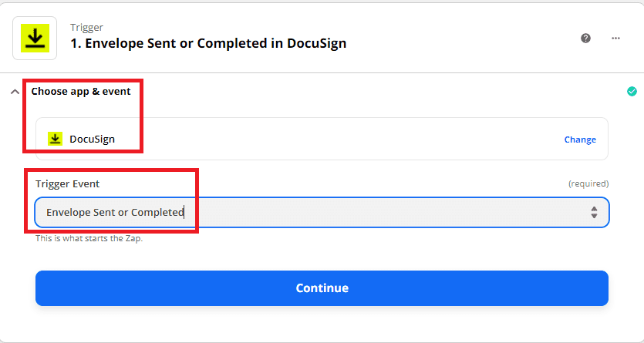
Task: Click the "Trigger" label above the step title
Action: click(86, 28)
